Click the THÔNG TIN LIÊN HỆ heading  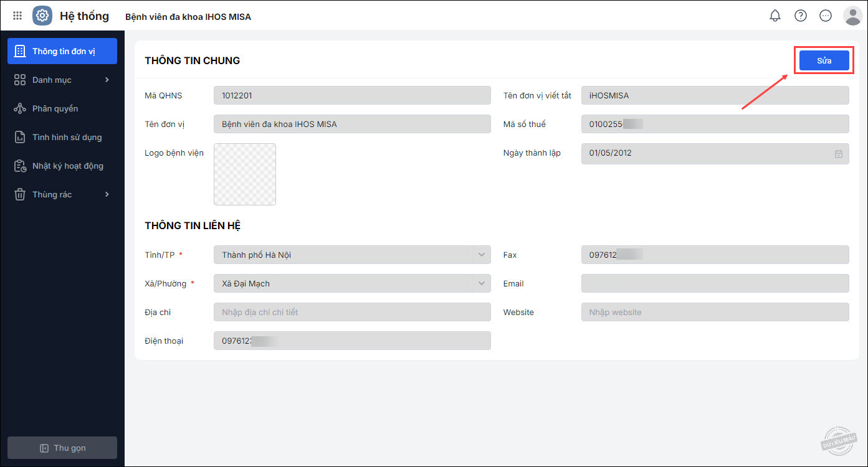[x=193, y=225]
